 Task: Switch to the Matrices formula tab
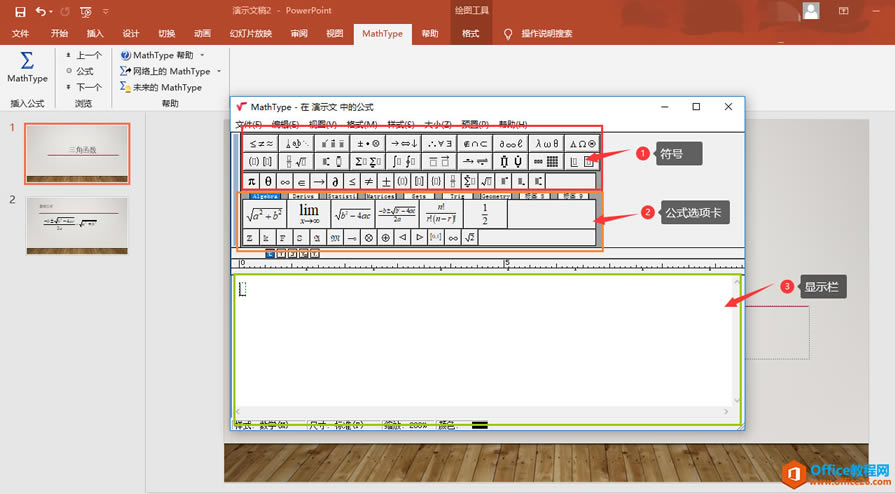click(x=380, y=196)
